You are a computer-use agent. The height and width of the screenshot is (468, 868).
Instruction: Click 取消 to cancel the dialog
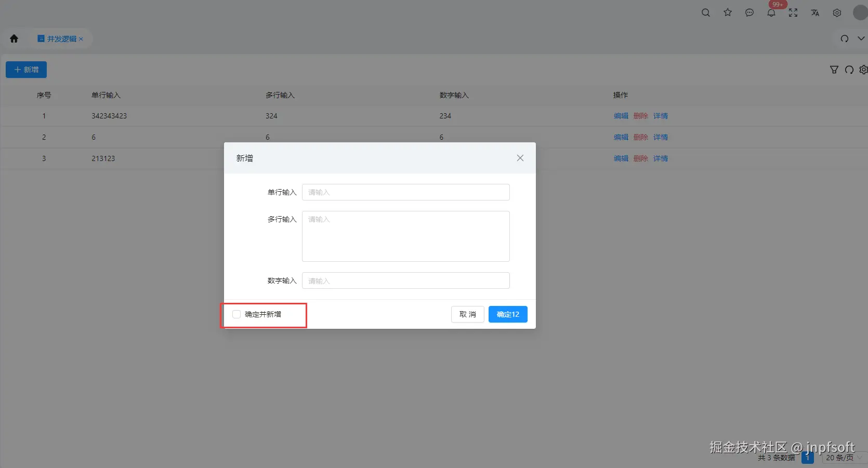(x=468, y=314)
